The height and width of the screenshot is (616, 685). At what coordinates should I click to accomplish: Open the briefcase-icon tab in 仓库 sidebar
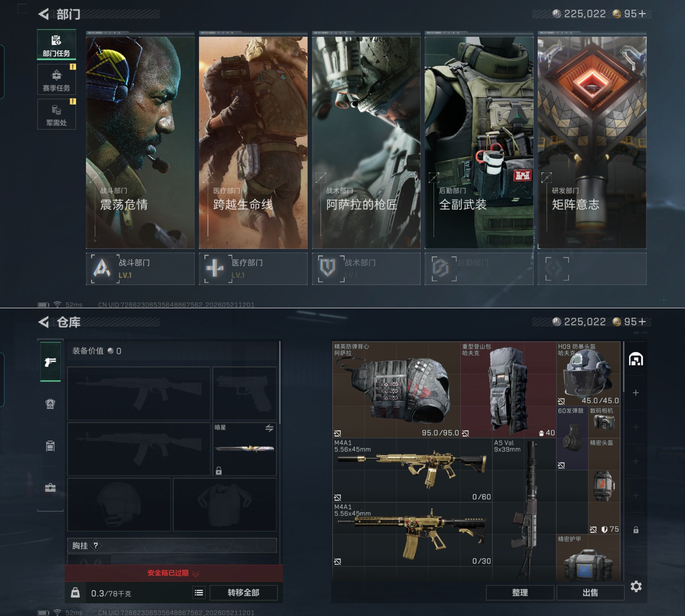pyautogui.click(x=51, y=487)
